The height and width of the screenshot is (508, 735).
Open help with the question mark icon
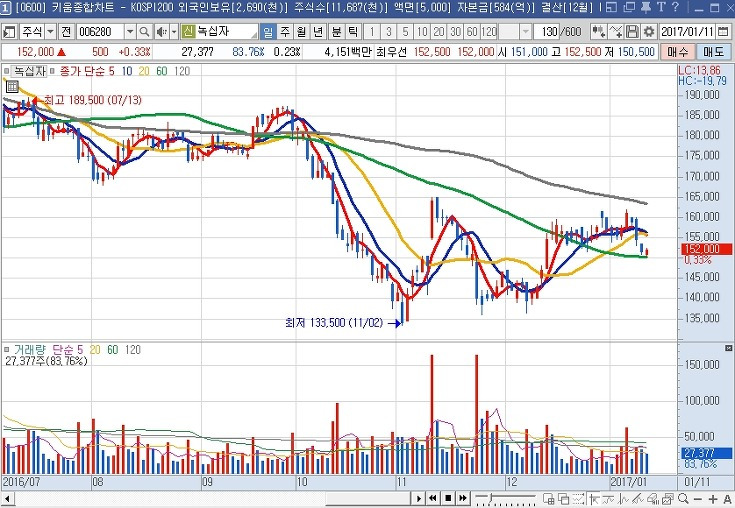pos(675,7)
